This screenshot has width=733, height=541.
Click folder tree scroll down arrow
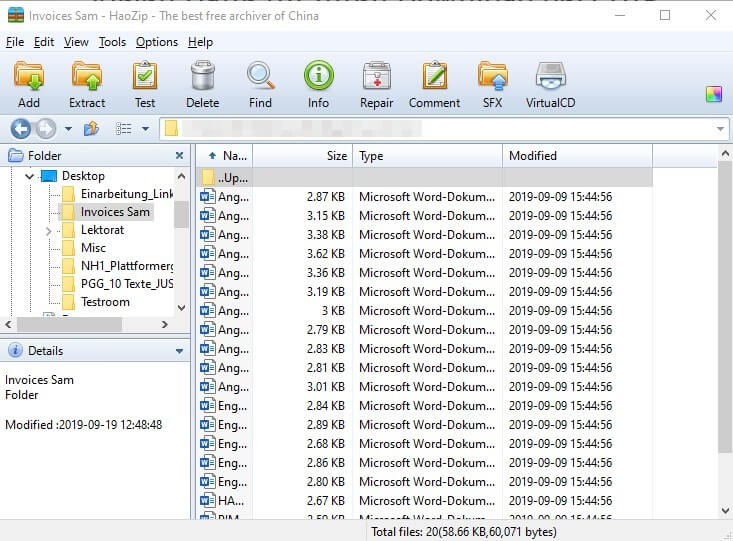(181, 308)
